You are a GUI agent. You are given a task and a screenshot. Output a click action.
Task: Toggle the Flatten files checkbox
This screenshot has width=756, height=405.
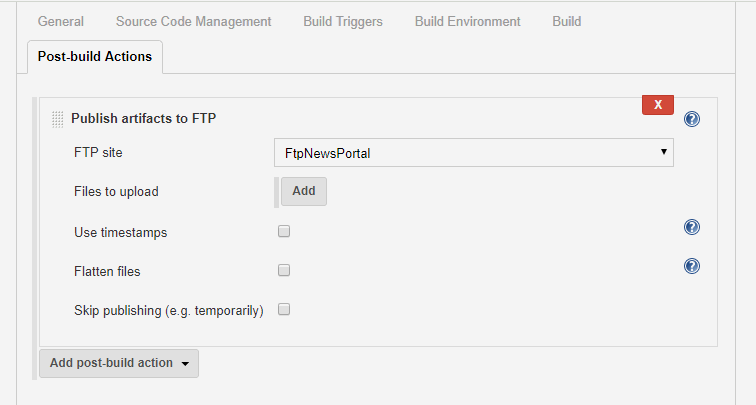[x=284, y=270]
